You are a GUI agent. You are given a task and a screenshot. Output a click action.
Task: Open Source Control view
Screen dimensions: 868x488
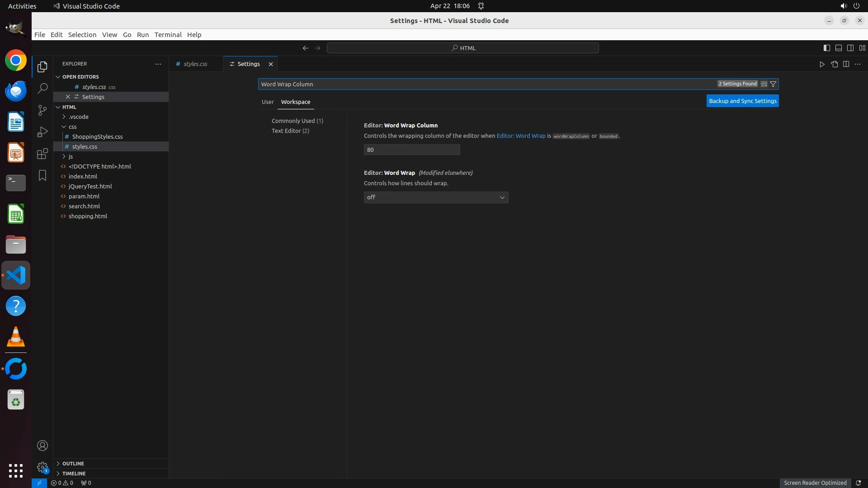pyautogui.click(x=42, y=110)
